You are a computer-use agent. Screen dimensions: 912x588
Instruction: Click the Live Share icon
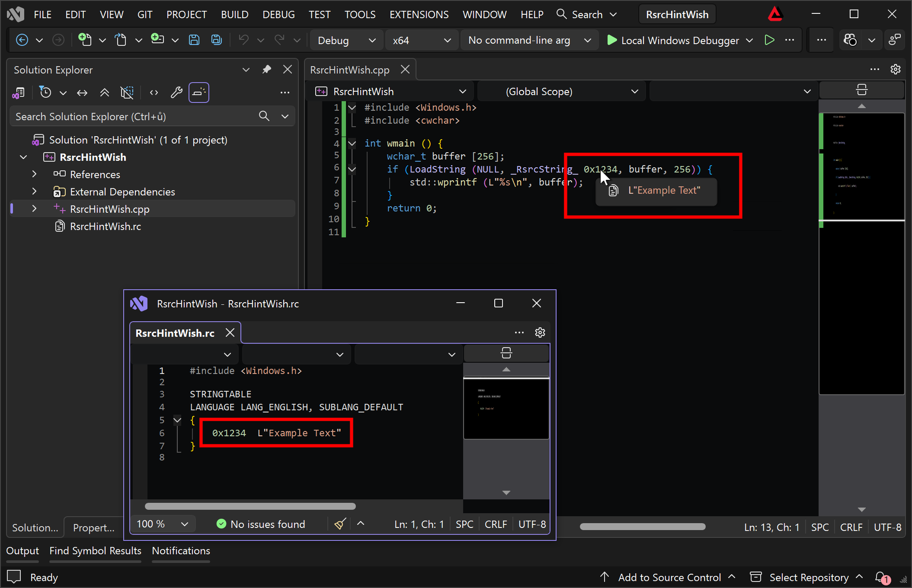(895, 40)
